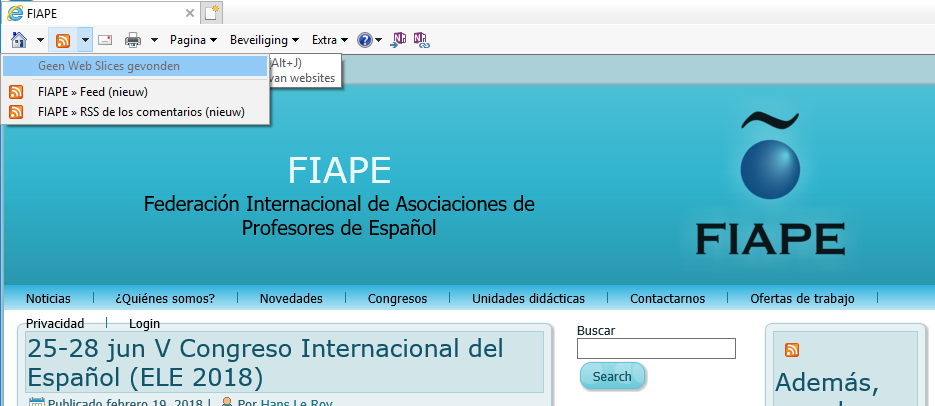Click the RSS icon in right sidebar
The width and height of the screenshot is (935, 406).
[x=792, y=350]
